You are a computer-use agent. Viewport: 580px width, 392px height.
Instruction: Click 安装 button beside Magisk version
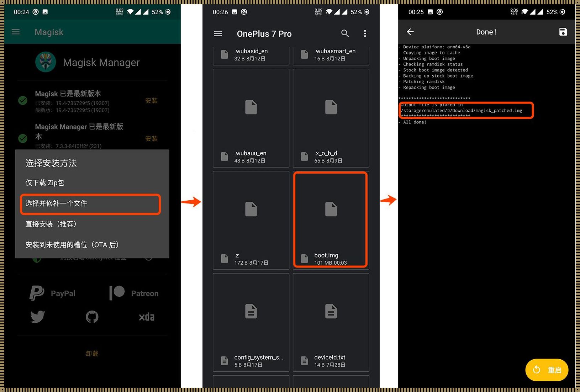point(151,101)
